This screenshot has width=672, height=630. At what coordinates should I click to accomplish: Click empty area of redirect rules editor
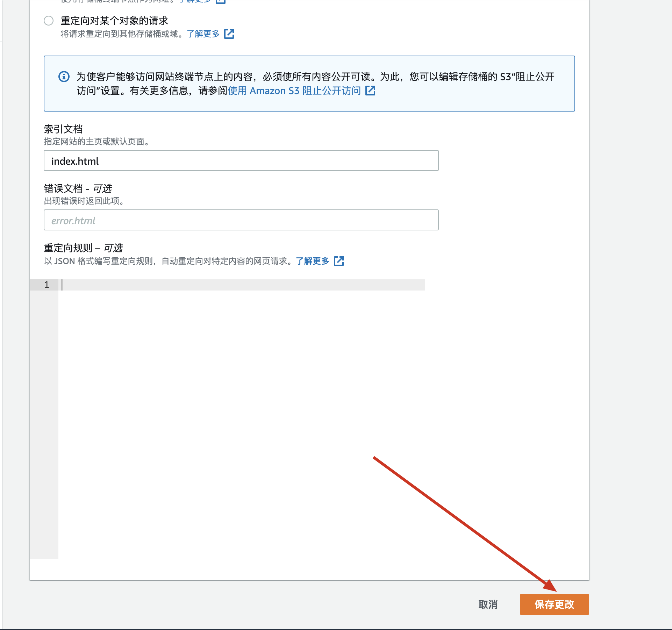(241, 420)
